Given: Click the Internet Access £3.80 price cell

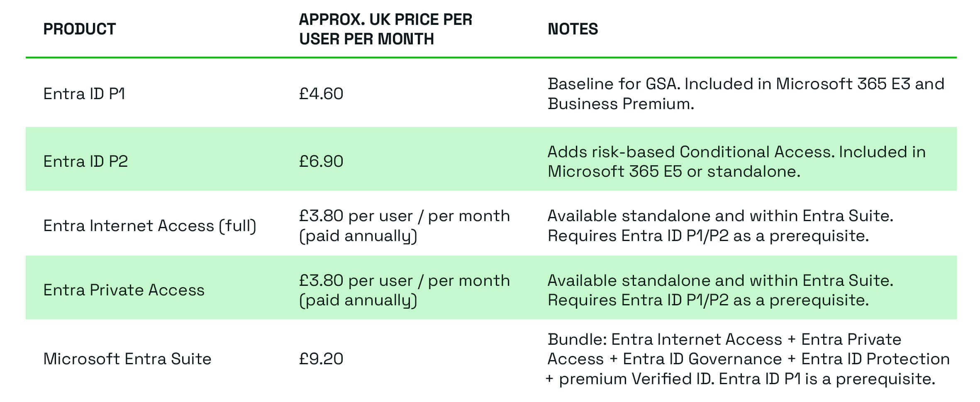Looking at the screenshot, I should [405, 226].
